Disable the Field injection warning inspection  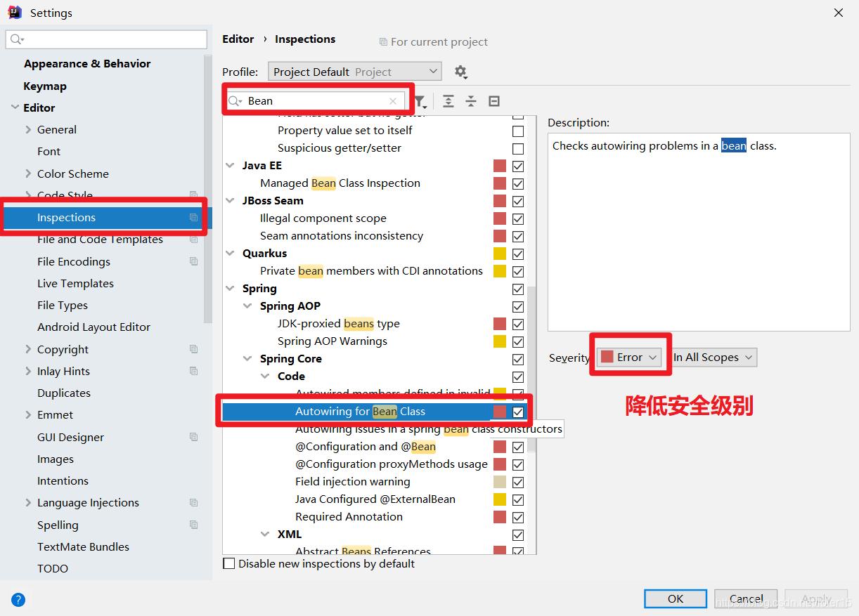tap(517, 482)
